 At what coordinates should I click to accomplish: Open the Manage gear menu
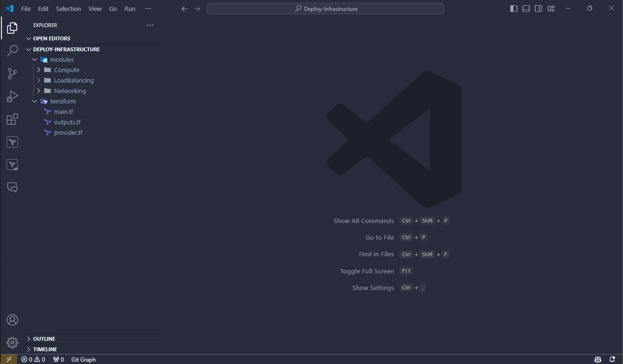point(12,342)
